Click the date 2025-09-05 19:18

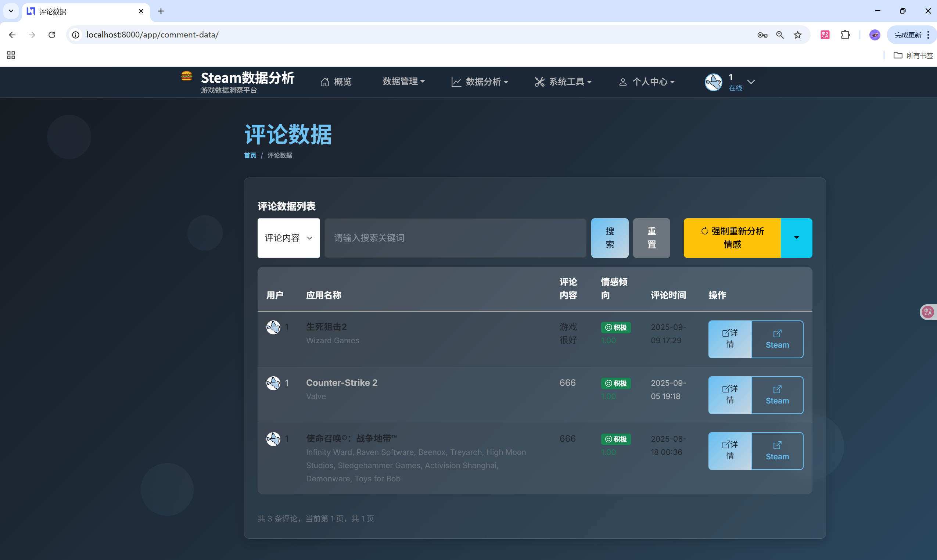(x=668, y=390)
